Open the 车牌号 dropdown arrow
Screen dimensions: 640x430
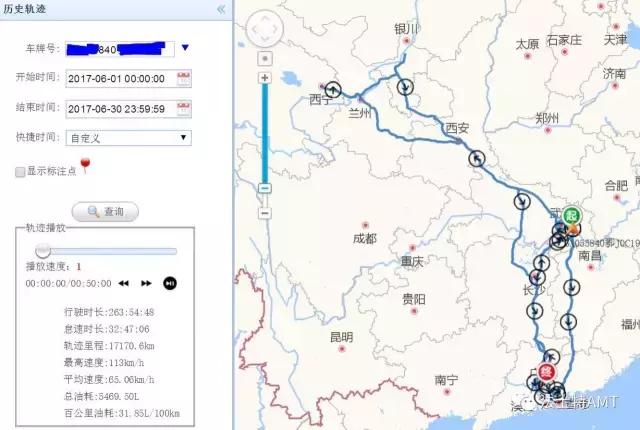185,48
